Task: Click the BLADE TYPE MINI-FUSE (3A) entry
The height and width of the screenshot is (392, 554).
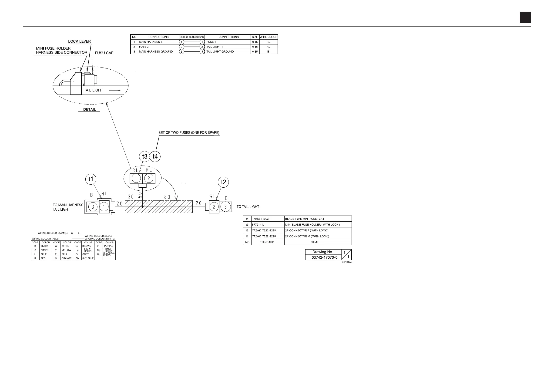Action: 304,219
